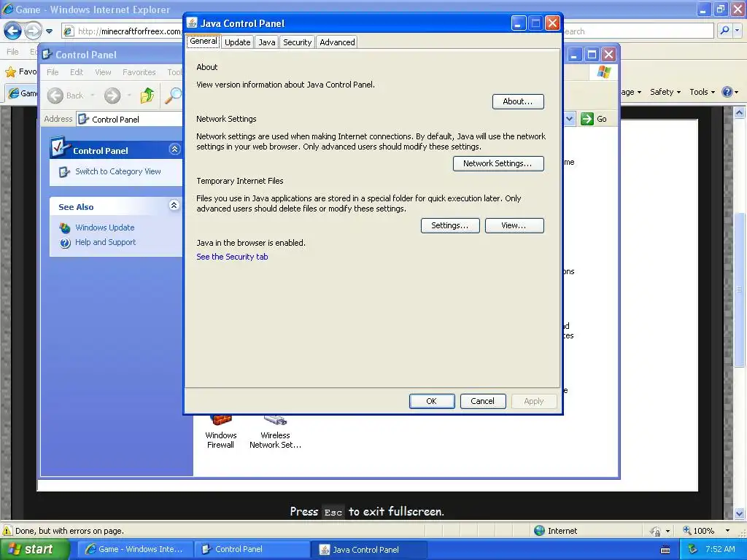Click IE scrollbar up arrow
The width and height of the screenshot is (747, 560).
[x=740, y=113]
